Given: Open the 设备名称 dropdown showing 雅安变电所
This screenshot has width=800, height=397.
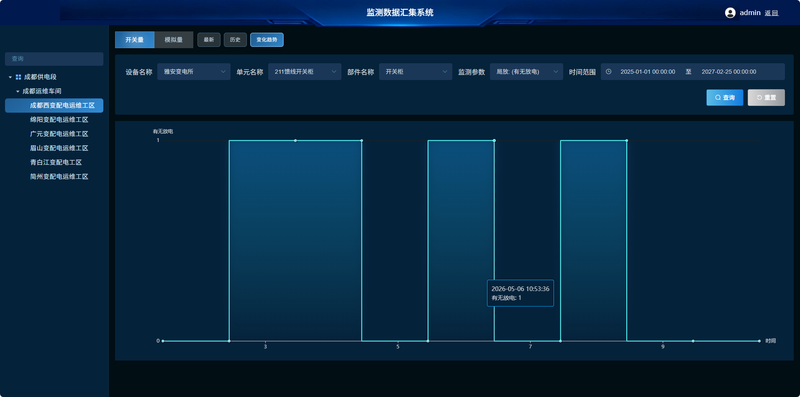Looking at the screenshot, I should point(194,72).
